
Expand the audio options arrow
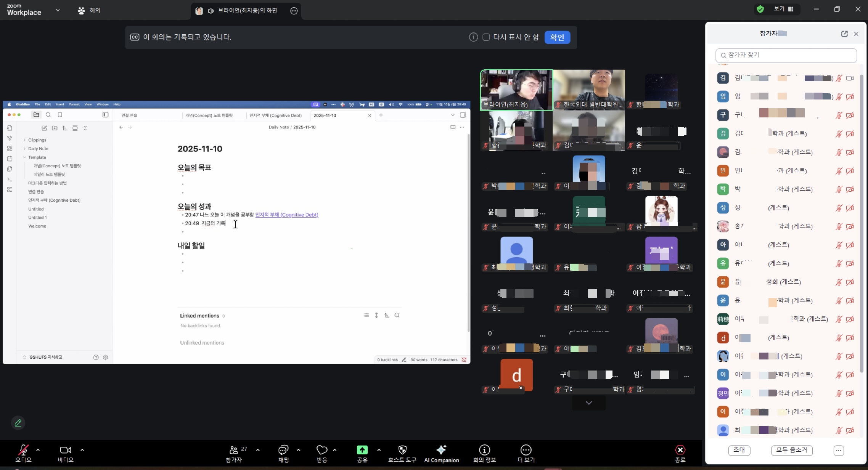pos(38,450)
